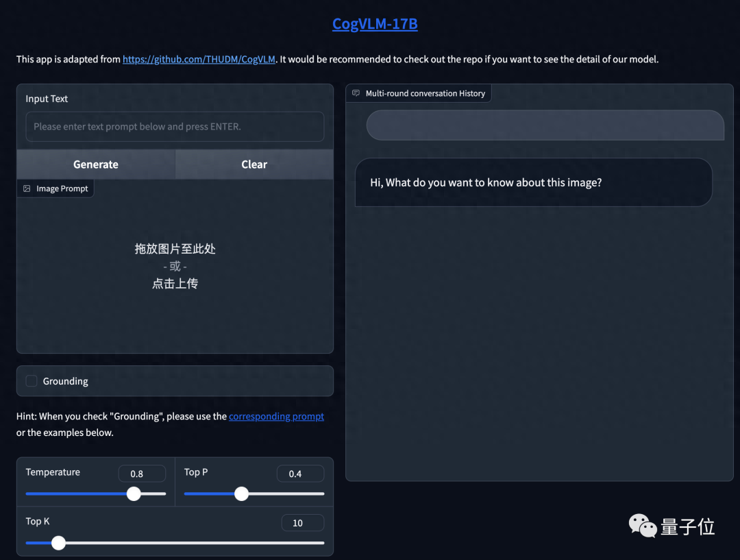Click the image upload drop area
740x560 pixels.
coord(175,266)
